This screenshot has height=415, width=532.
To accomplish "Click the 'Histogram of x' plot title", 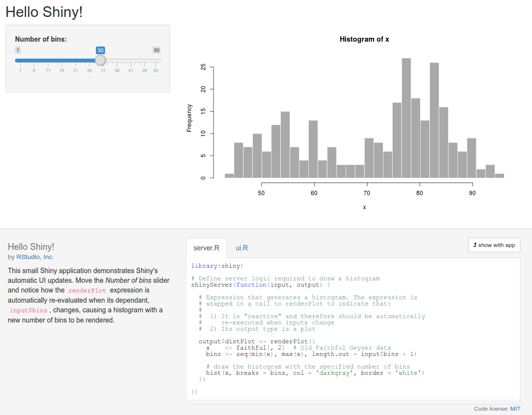I will pyautogui.click(x=364, y=39).
